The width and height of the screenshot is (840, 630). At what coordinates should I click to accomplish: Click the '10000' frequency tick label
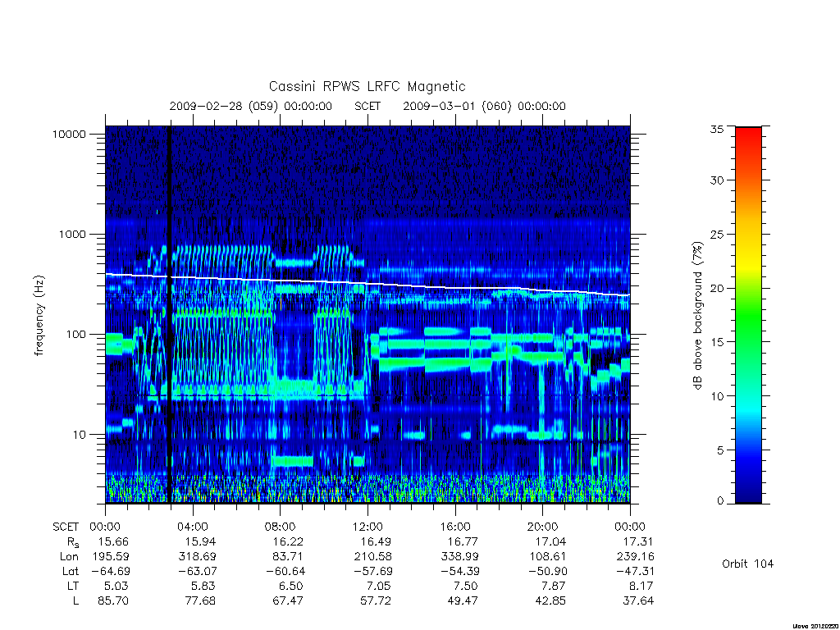point(69,135)
